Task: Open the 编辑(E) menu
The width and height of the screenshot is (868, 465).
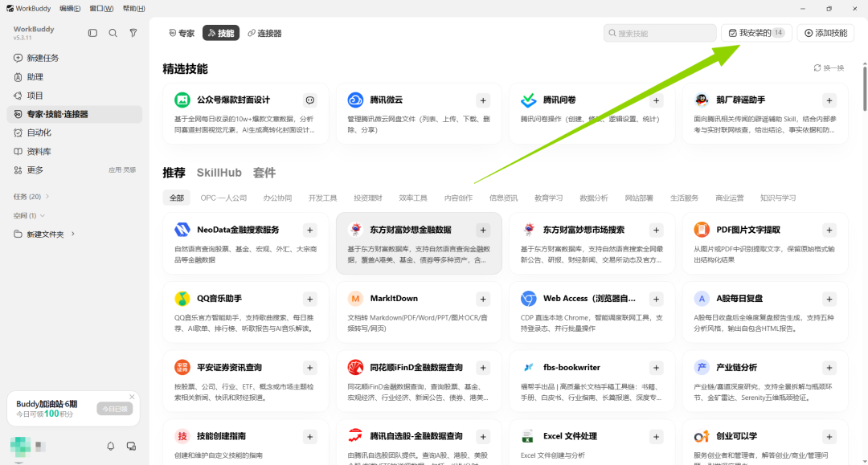Action: (70, 8)
